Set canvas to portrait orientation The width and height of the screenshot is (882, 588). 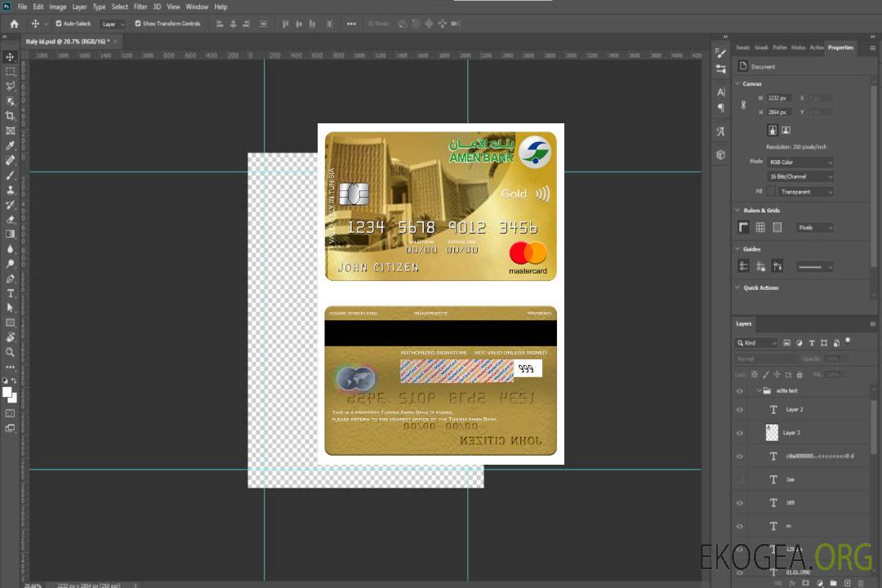point(773,131)
